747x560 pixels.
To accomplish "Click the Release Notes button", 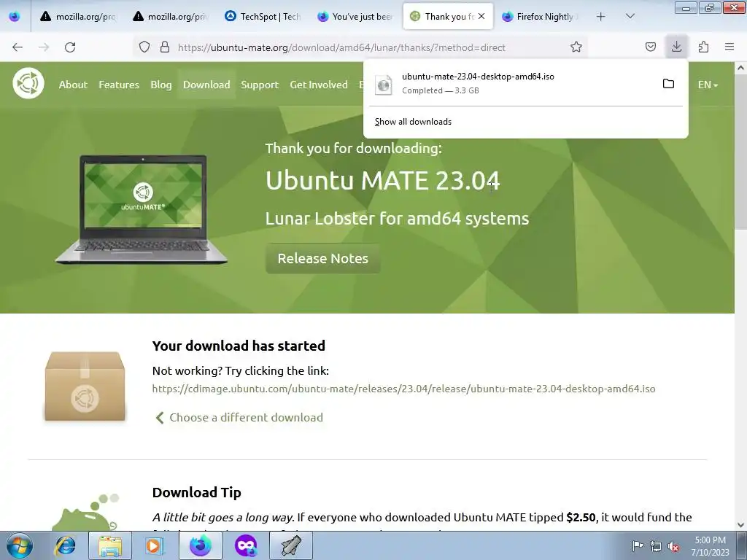I will [x=322, y=259].
